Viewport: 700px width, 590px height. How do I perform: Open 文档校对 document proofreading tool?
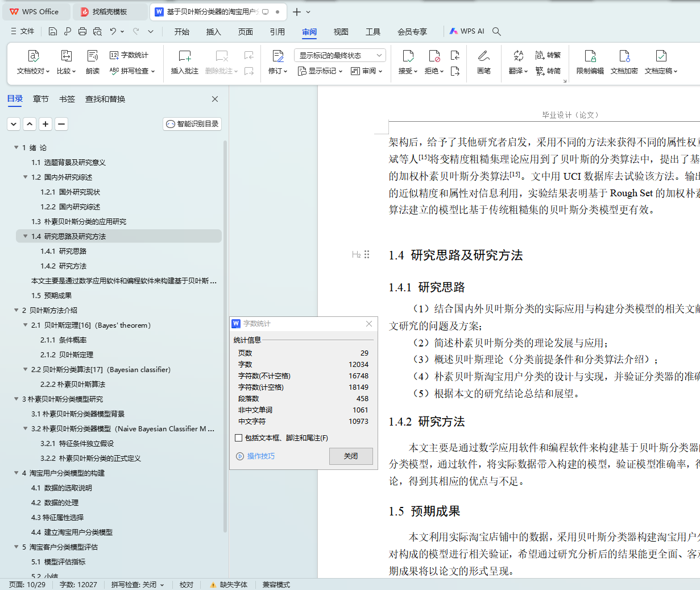pos(34,63)
